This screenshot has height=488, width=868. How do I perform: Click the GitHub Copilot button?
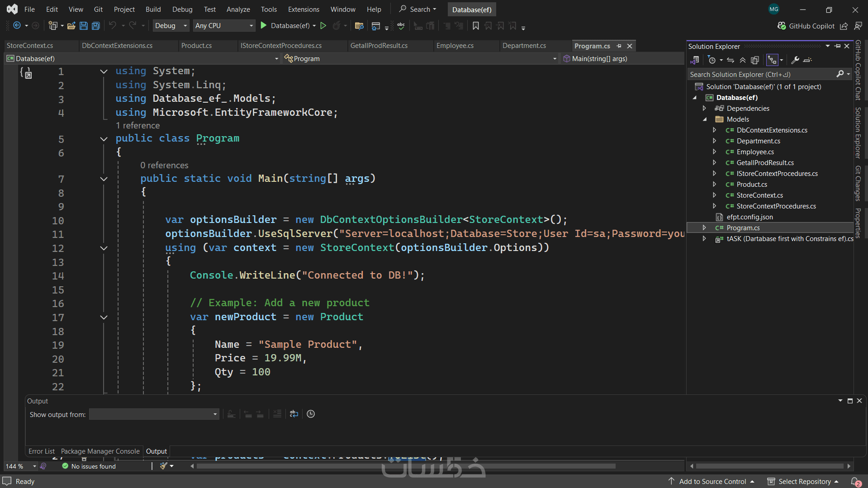click(x=806, y=26)
